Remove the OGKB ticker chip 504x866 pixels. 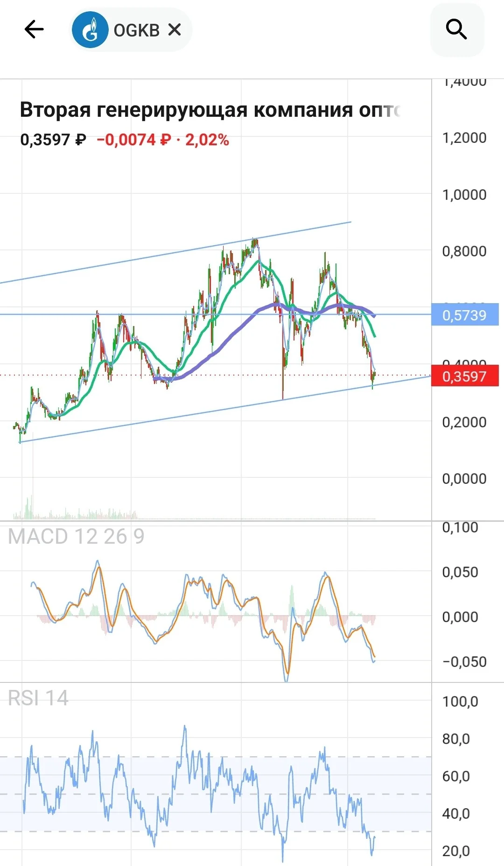point(175,30)
